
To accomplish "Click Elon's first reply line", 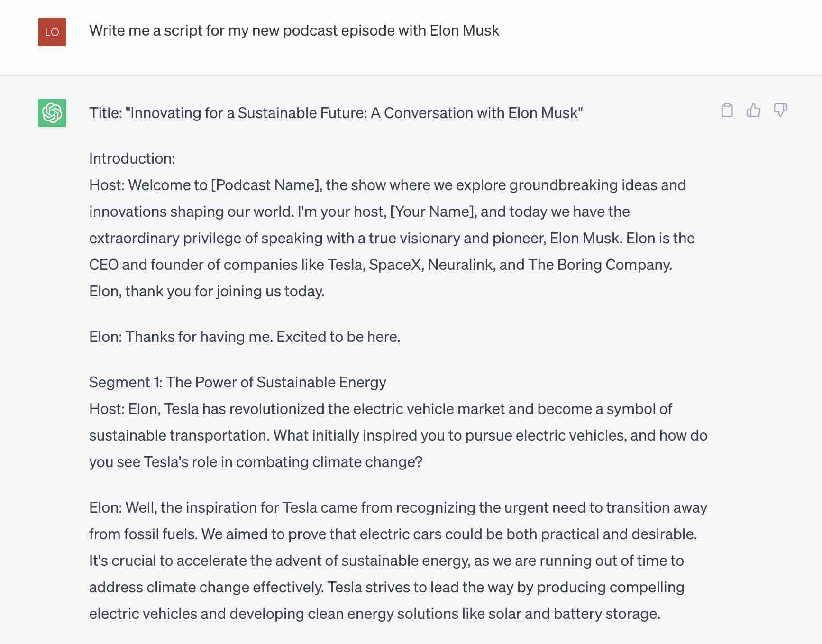I will pos(245,337).
